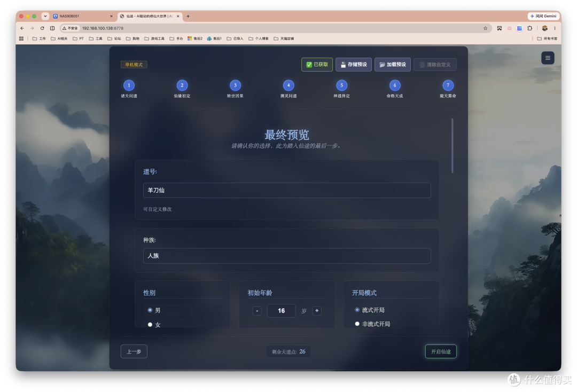Image resolution: width=577 pixels, height=392 pixels.
Task: Click the pink bilibili extension icon
Action: 509,28
